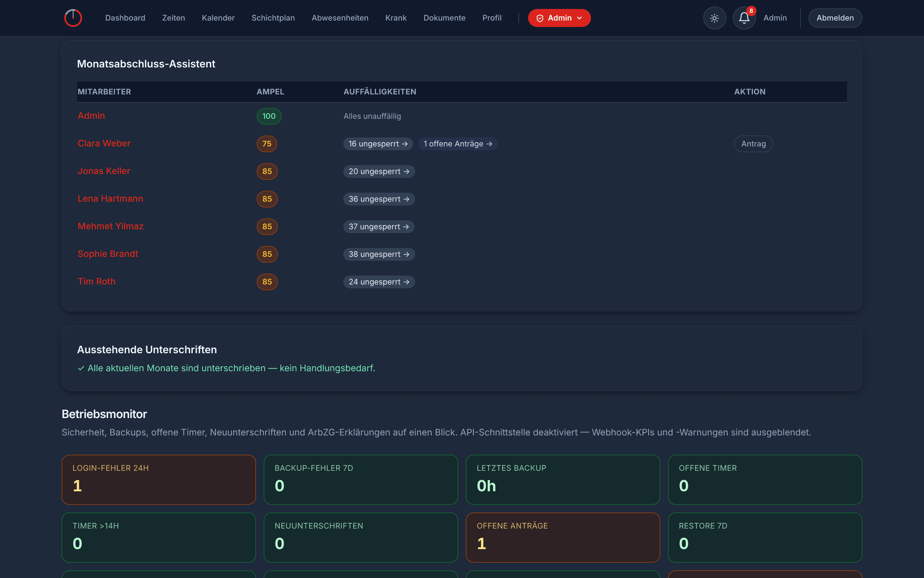Open the 20 ungesperrt chip
Image resolution: width=924 pixels, height=578 pixels.
point(379,171)
